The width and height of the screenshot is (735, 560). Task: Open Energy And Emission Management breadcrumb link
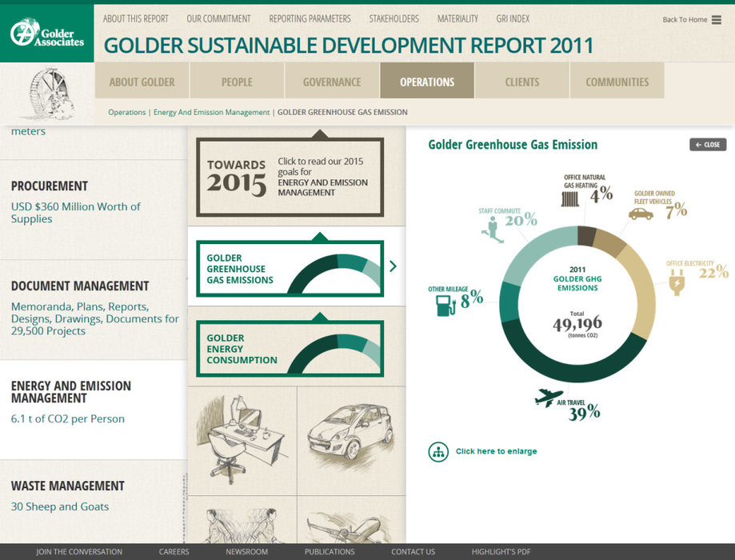(211, 113)
